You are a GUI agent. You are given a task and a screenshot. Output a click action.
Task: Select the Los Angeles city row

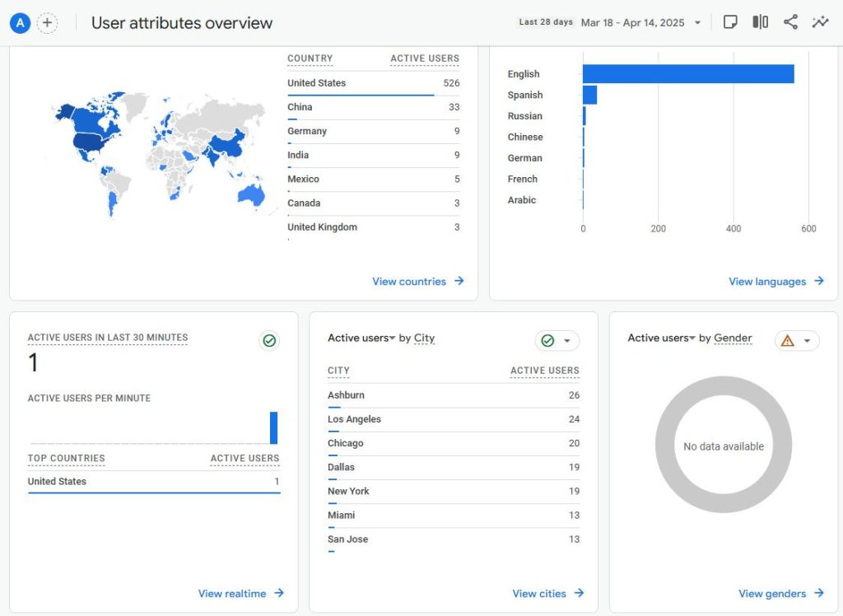tap(454, 420)
